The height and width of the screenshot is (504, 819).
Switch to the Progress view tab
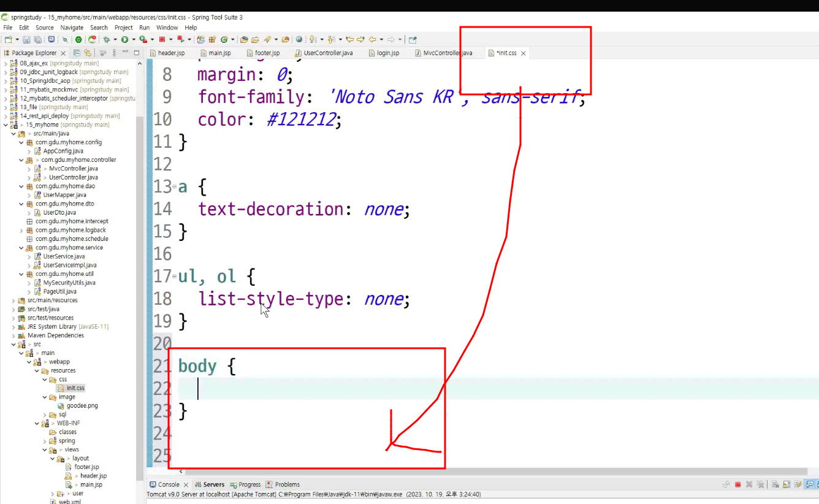pos(245,484)
